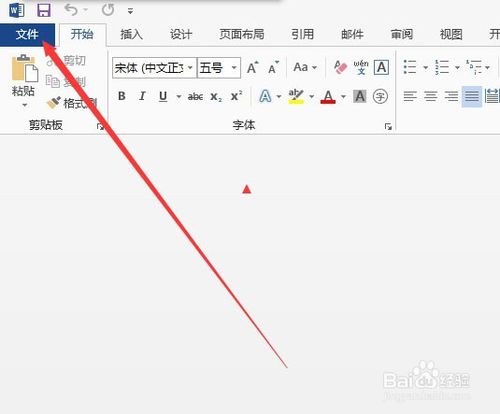Open the 字体 font dialog launcher
The height and width of the screenshot is (414, 500).
pyautogui.click(x=388, y=126)
